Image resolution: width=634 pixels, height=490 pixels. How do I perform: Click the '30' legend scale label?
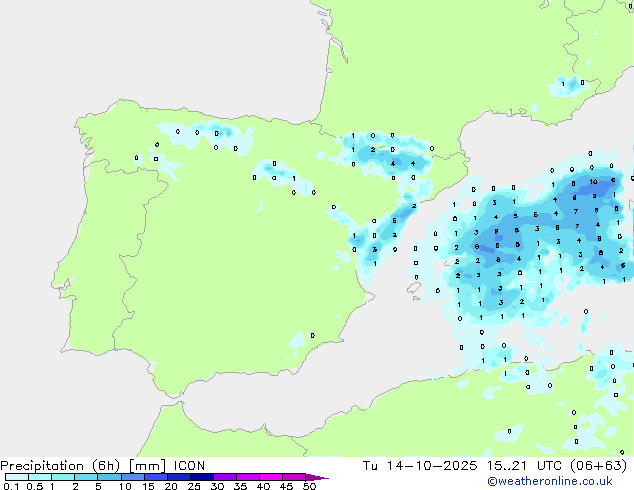click(x=217, y=486)
